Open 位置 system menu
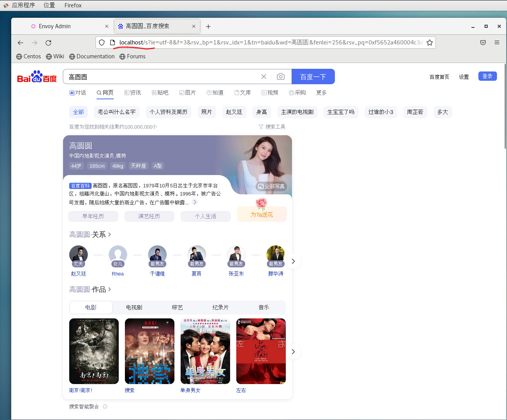This screenshot has height=420, width=507. click(x=49, y=5)
